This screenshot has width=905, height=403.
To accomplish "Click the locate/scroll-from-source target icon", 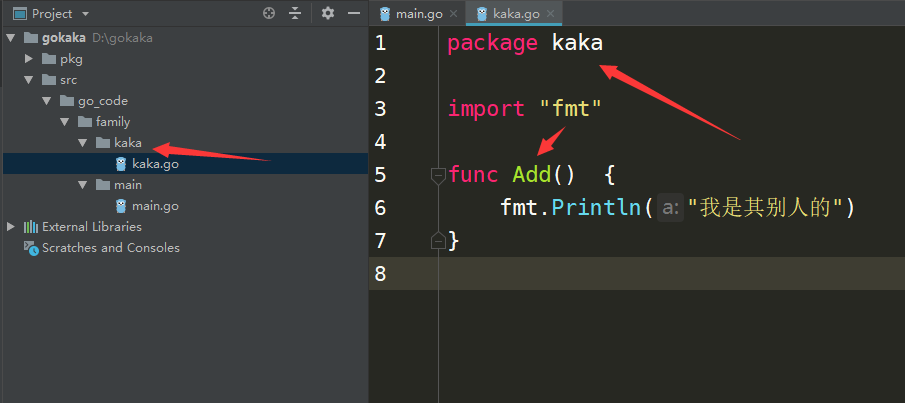I will pyautogui.click(x=269, y=13).
